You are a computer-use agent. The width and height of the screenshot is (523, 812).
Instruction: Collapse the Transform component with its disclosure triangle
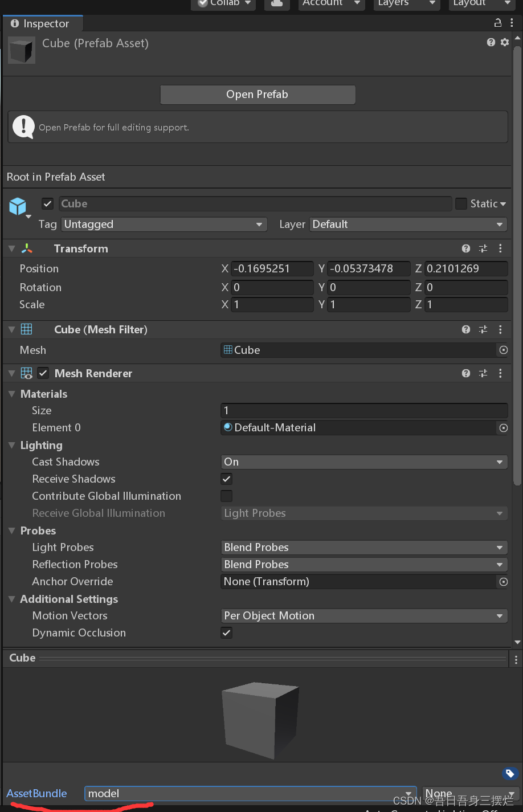click(x=11, y=248)
